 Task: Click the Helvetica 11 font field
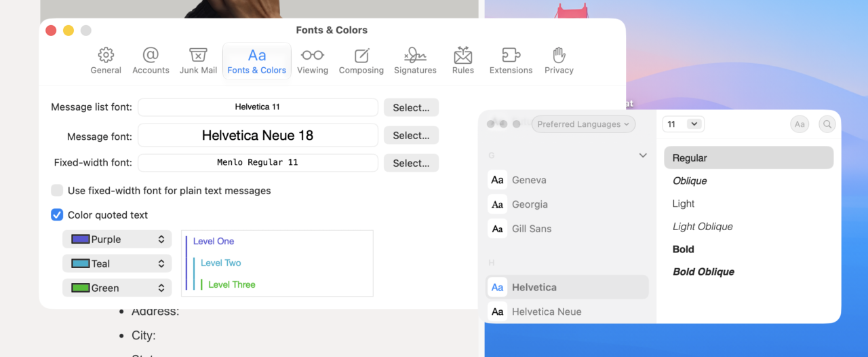258,107
